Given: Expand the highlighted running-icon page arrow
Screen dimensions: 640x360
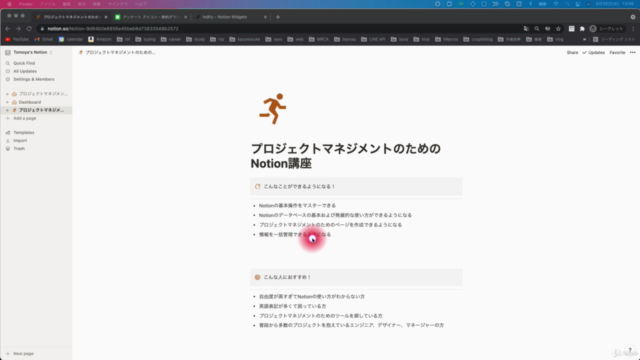Looking at the screenshot, I should [x=7, y=110].
